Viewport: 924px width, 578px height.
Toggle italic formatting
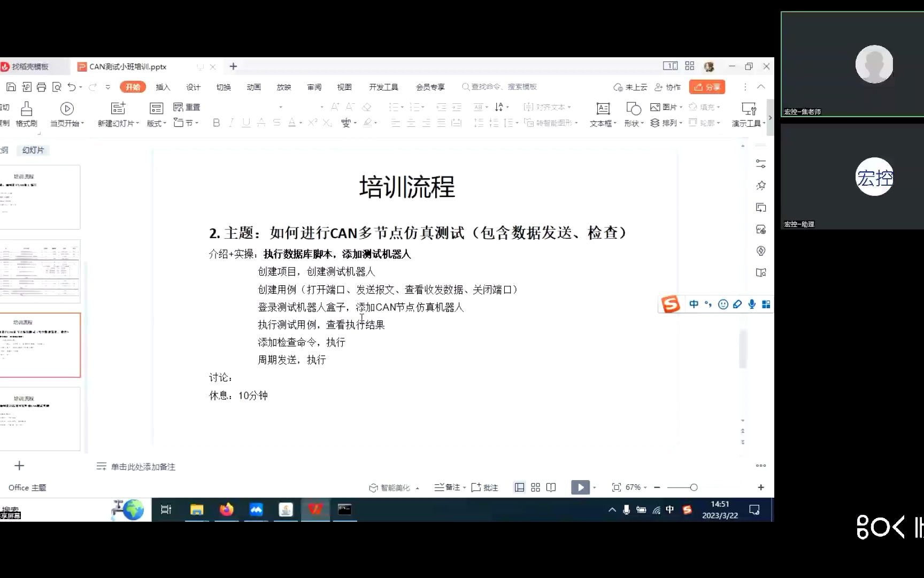[x=230, y=123]
